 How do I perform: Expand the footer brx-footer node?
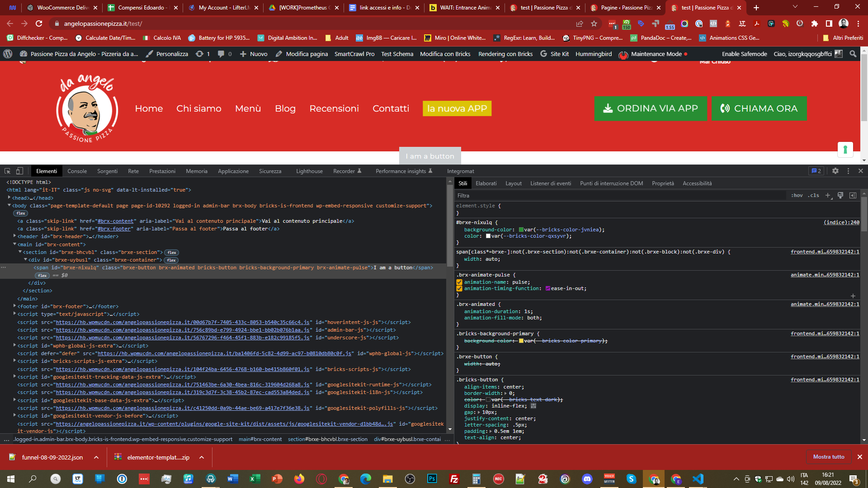coord(15,306)
